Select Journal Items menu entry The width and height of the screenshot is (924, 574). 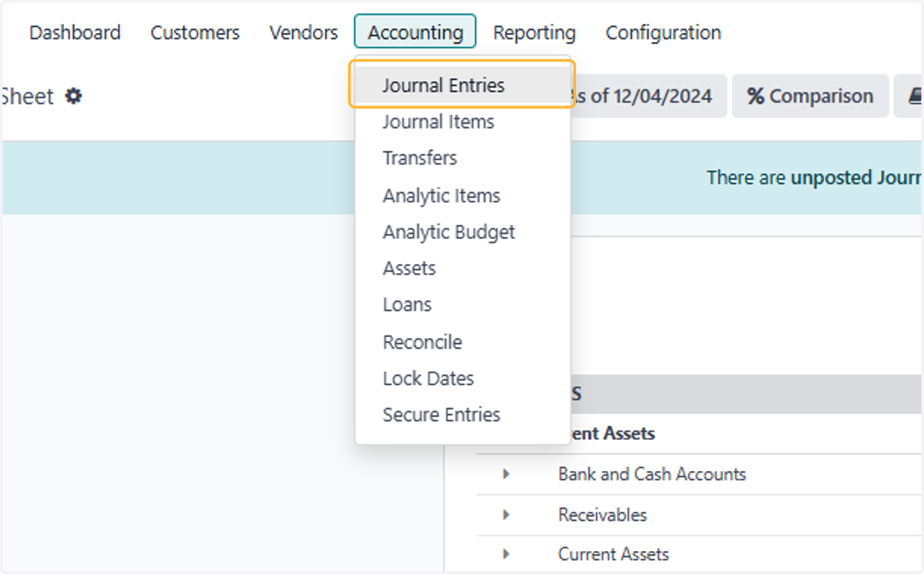click(x=462, y=122)
